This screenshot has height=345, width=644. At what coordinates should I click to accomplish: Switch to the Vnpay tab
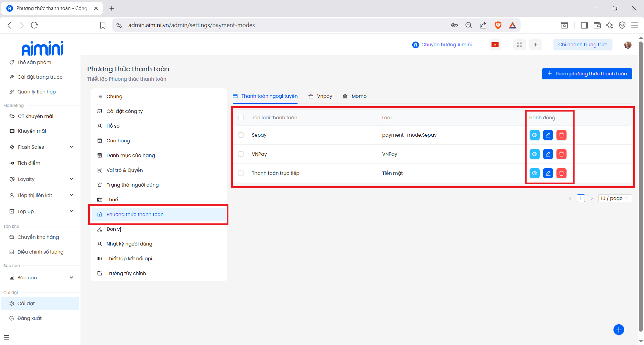pyautogui.click(x=320, y=96)
